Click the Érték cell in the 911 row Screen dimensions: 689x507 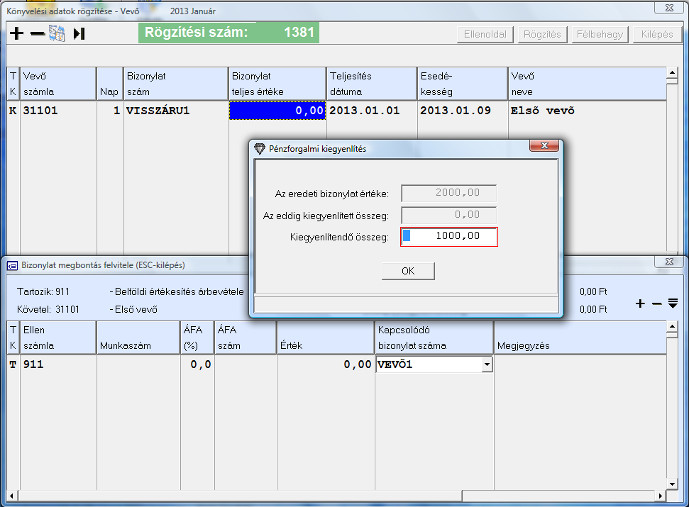pyautogui.click(x=324, y=366)
